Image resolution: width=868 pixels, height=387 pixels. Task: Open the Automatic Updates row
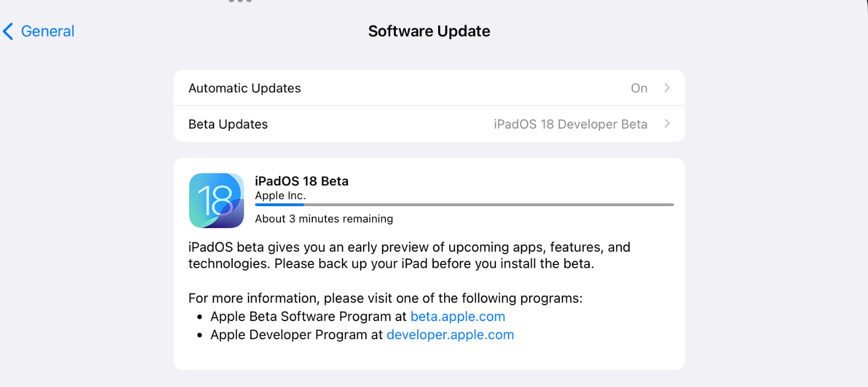[429, 88]
